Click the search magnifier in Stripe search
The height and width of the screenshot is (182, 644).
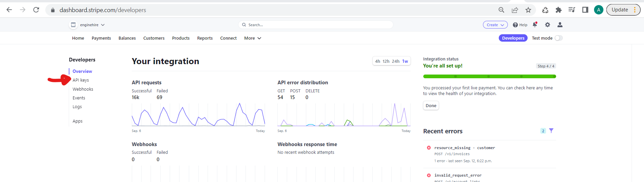(244, 25)
